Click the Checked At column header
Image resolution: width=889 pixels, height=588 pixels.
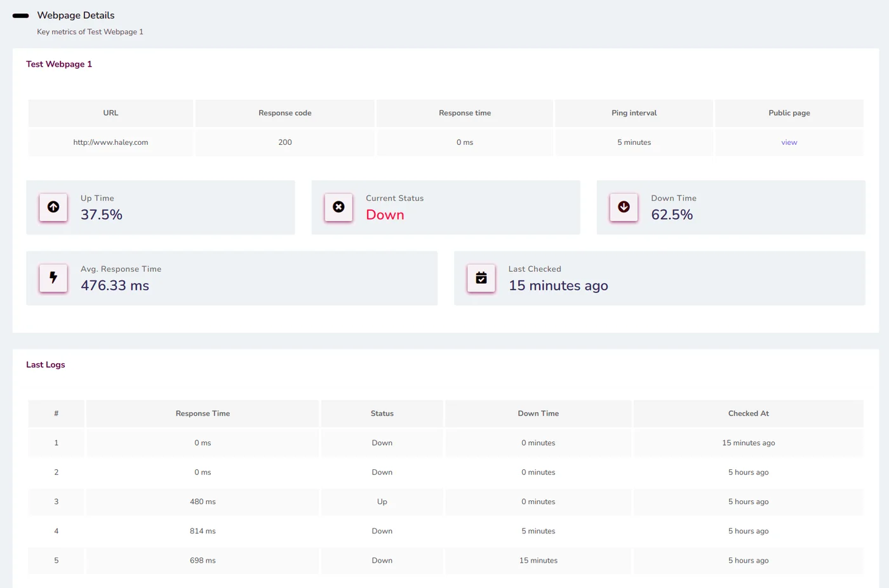pyautogui.click(x=748, y=413)
